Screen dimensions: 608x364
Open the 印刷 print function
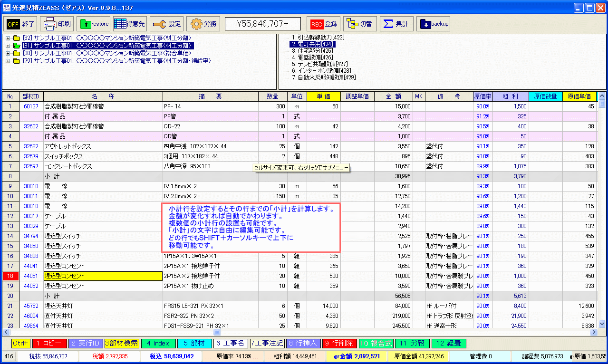pyautogui.click(x=57, y=24)
